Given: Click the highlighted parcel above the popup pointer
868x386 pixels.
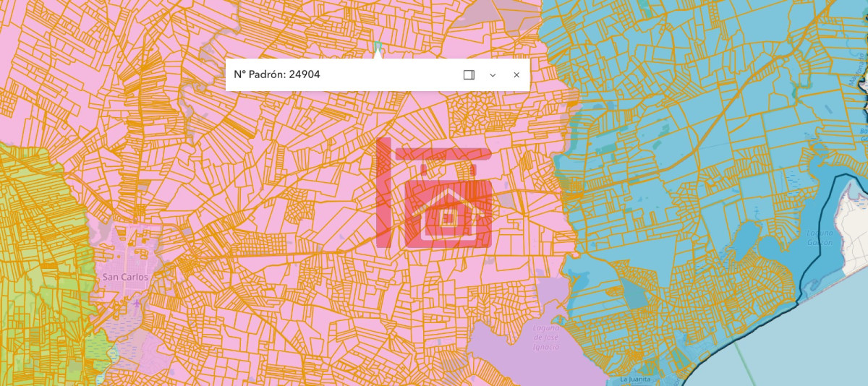Looking at the screenshot, I should tap(378, 47).
